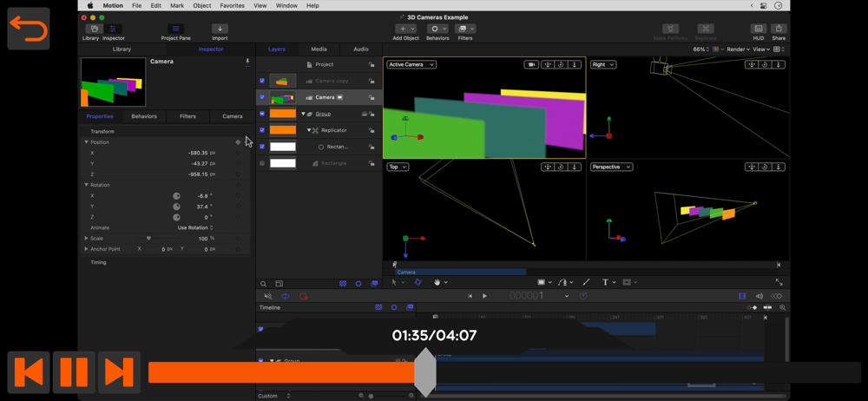
Task: Click the Inspector toolbar icon
Action: (x=113, y=29)
